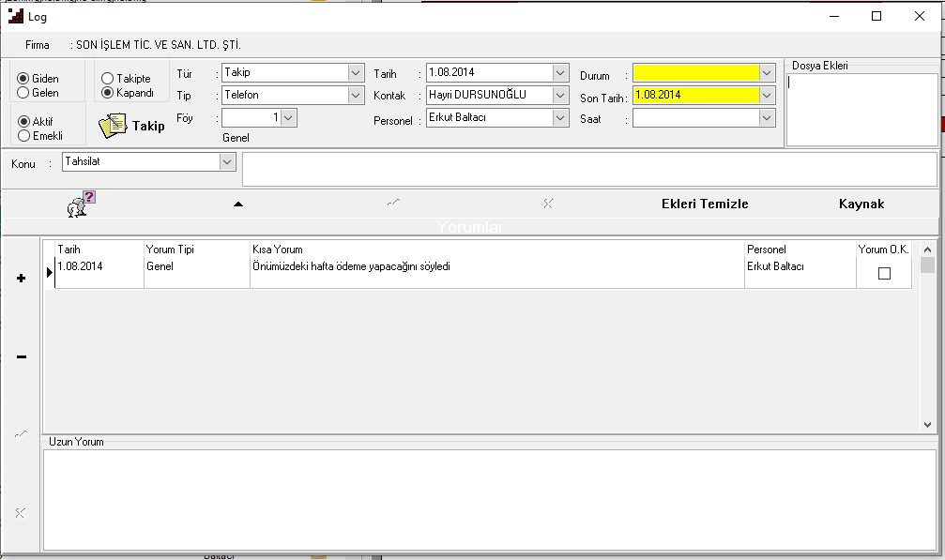Image resolution: width=945 pixels, height=560 pixels.
Task: Click the Kaynak button
Action: tap(861, 204)
